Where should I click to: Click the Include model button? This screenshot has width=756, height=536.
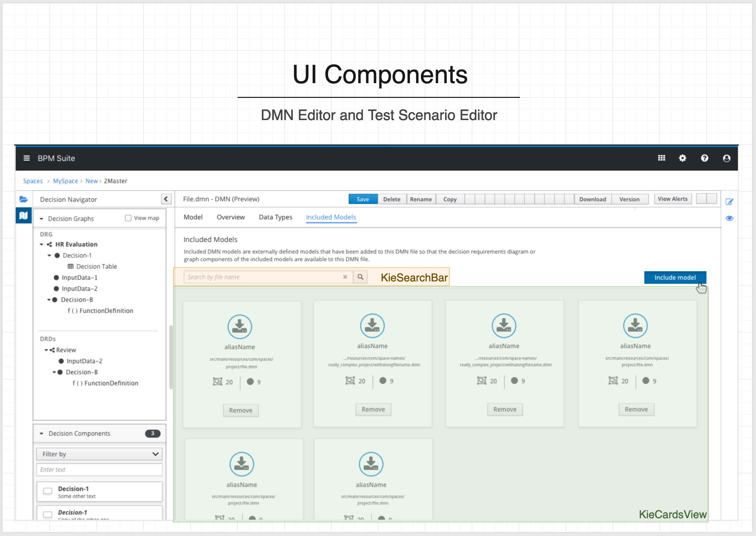click(675, 278)
